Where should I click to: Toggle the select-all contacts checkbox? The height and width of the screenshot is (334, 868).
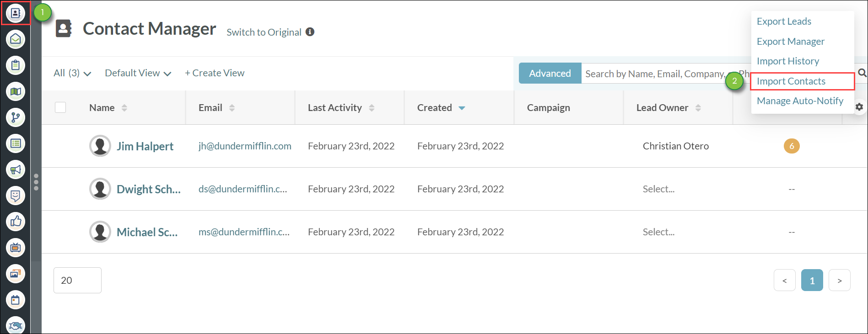[x=60, y=107]
